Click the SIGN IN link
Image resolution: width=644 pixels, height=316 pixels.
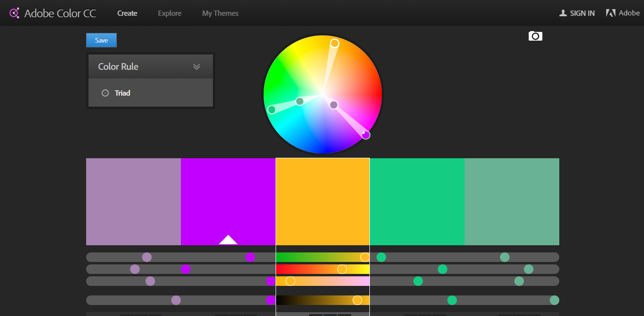582,13
